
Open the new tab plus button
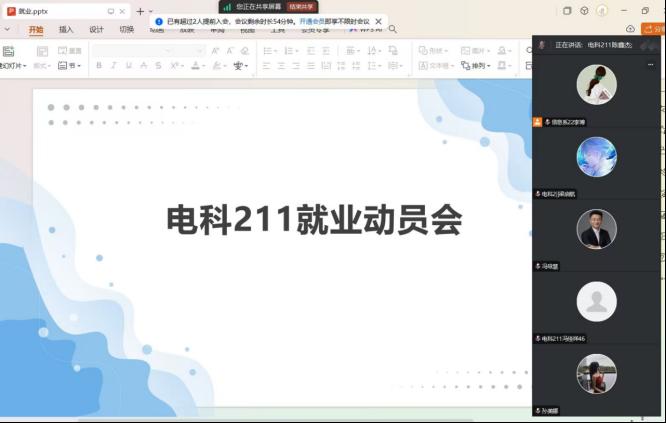click(140, 11)
